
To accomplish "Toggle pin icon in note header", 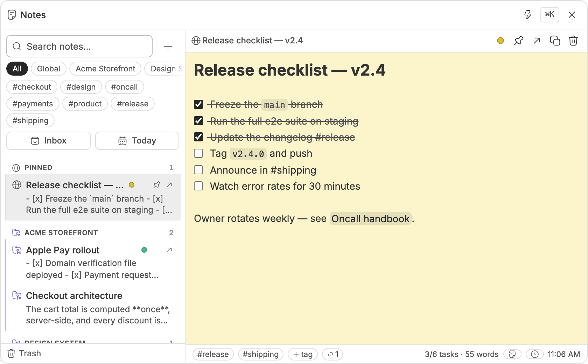I will [x=519, y=41].
